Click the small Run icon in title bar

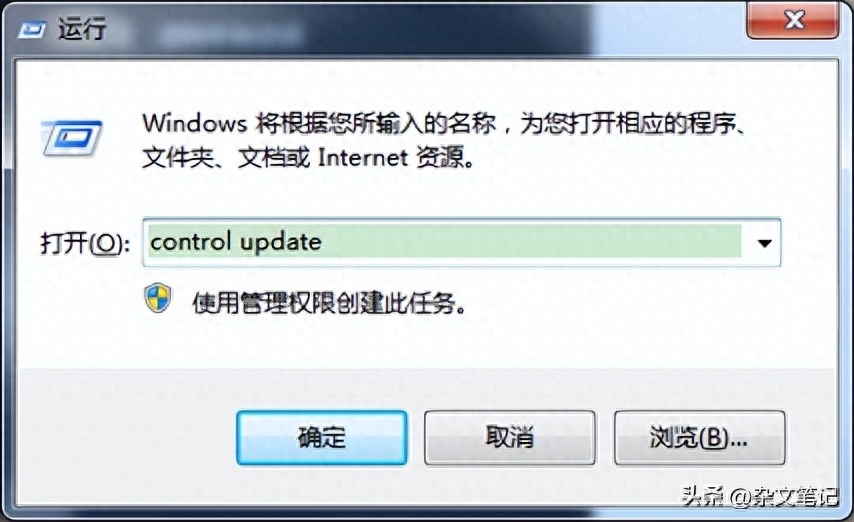pos(32,29)
